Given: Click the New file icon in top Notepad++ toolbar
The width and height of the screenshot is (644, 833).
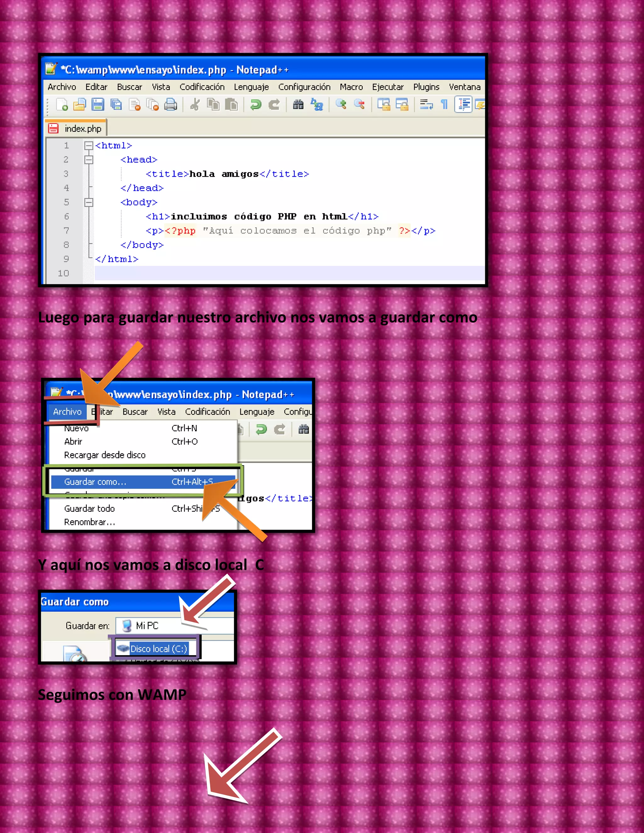Looking at the screenshot, I should pyautogui.click(x=62, y=104).
